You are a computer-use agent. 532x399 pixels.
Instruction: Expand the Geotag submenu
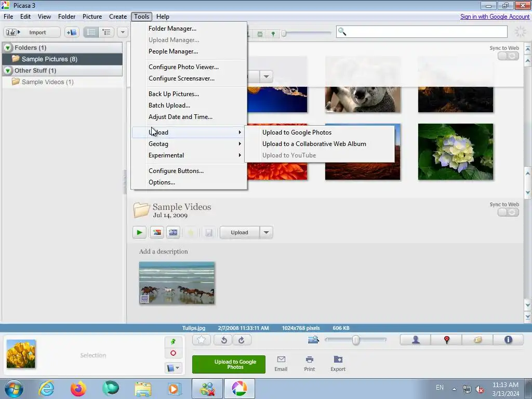(189, 144)
